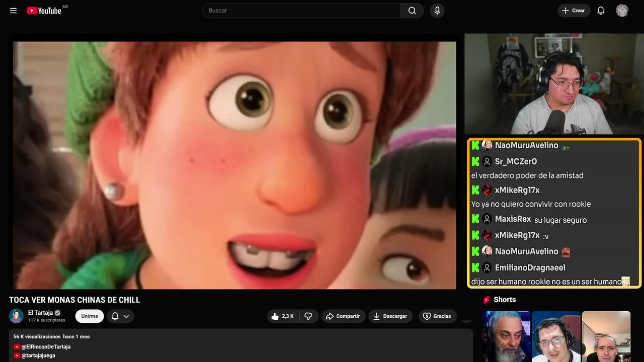Click the chat username Sr_MCZer0
644x362 pixels.
pos(516,161)
